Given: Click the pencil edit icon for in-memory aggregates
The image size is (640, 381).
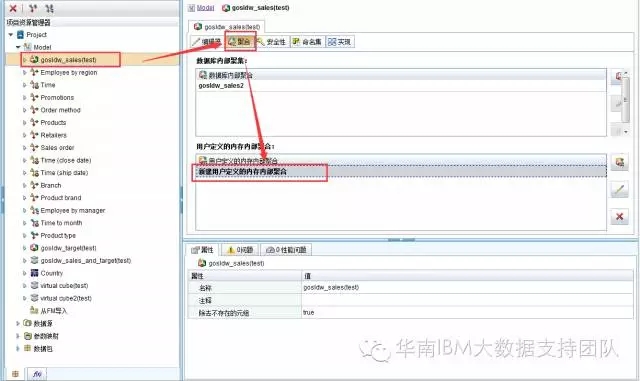Looking at the screenshot, I should pos(620,189).
